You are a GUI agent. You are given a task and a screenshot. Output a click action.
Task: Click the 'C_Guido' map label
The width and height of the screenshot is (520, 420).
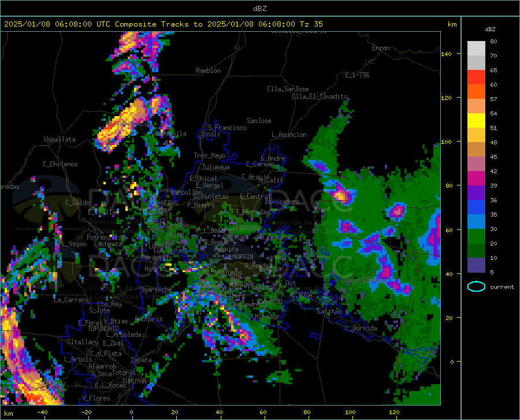[x=77, y=203]
